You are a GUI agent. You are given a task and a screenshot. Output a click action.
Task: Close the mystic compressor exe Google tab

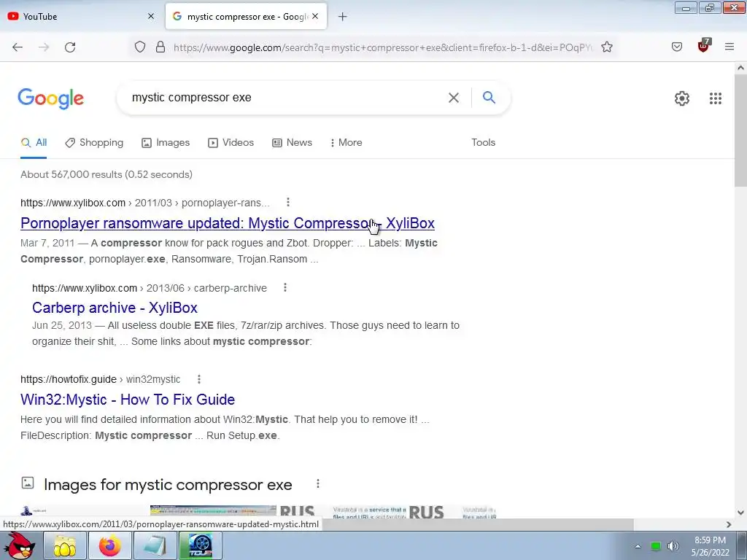[315, 16]
